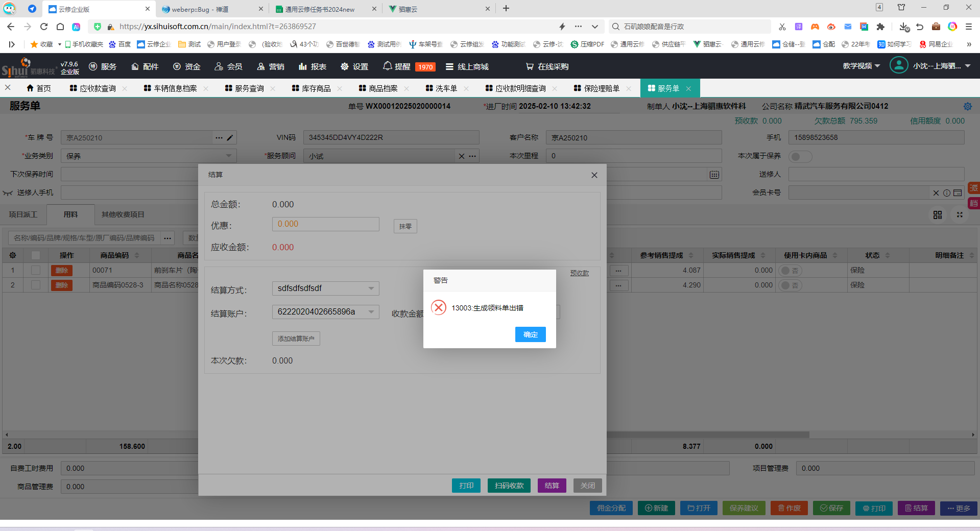Click the 确定 button in warning dialog
This screenshot has width=980, height=531.
point(530,334)
